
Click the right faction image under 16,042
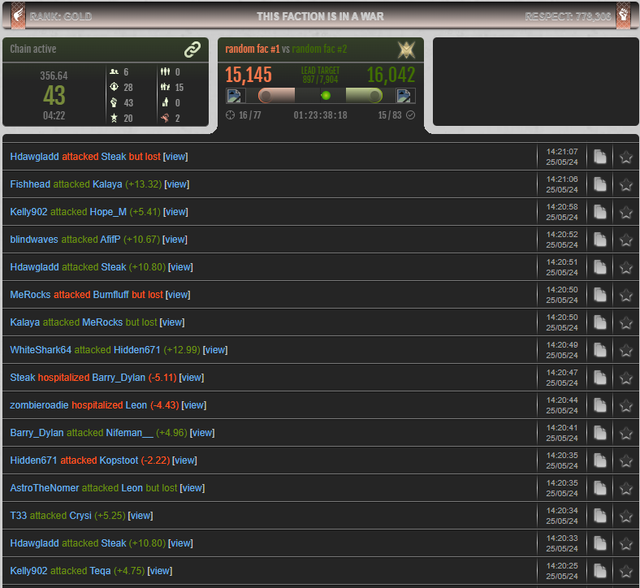pos(405,96)
